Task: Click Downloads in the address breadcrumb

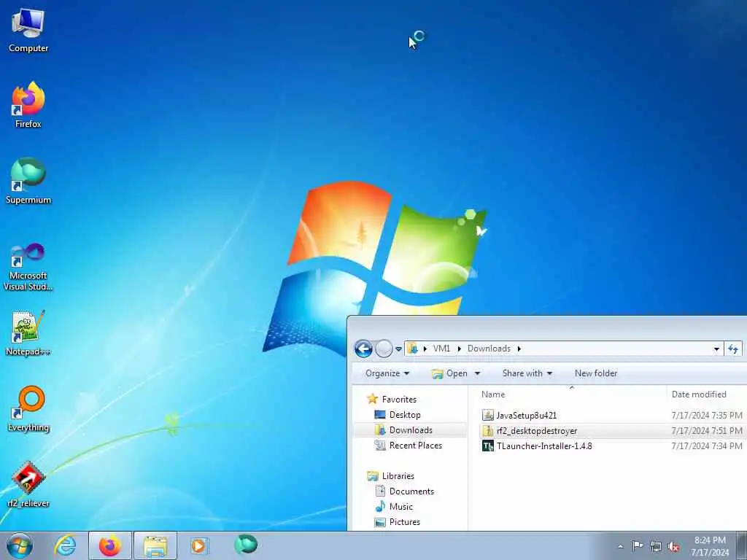Action: pos(489,349)
